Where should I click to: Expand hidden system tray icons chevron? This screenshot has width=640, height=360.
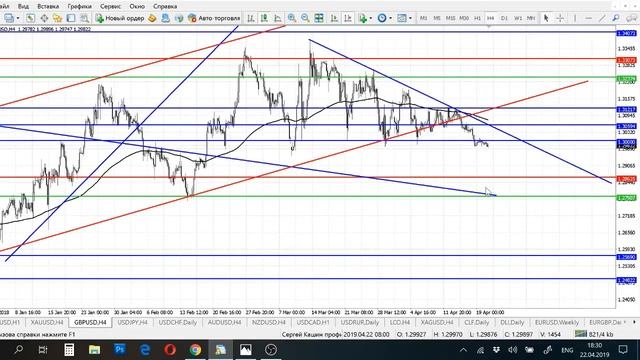[463, 350]
